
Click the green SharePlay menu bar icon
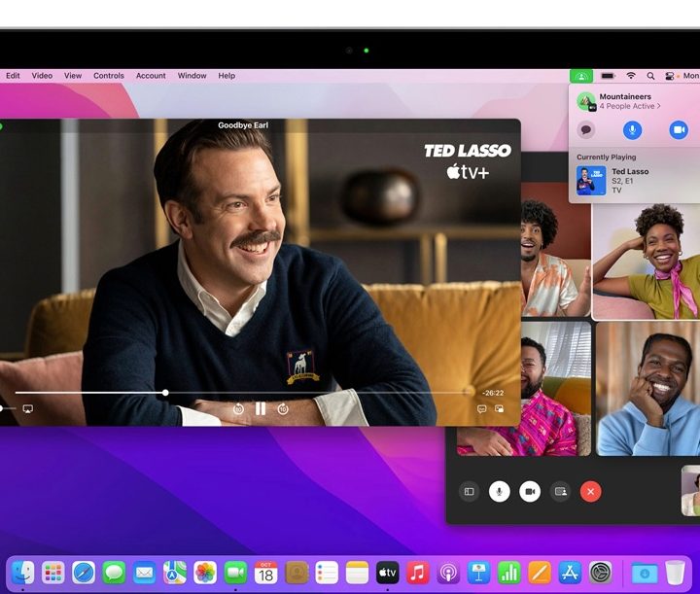tap(580, 76)
